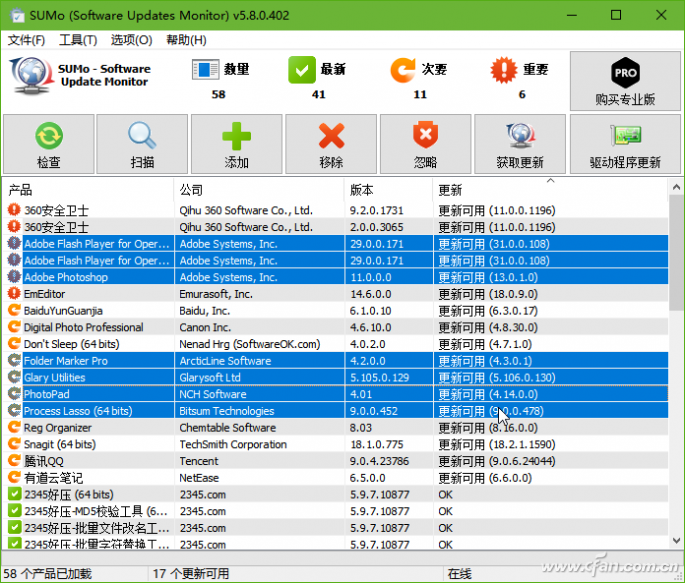Viewport: 685px width, 583px height.
Task: Click the 添加 (Add) green plus button
Action: pos(236,145)
